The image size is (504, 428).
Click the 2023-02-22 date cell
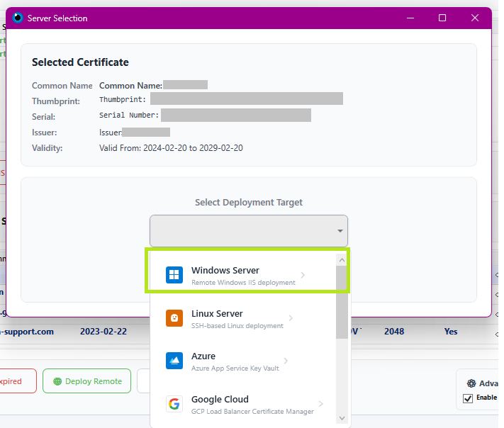click(x=103, y=332)
